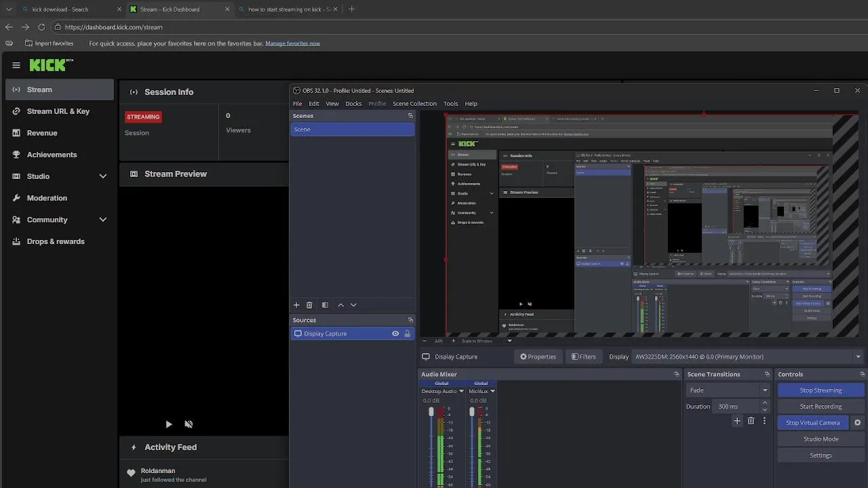Screen dimensions: 868x488
Task: Go forward in the browser
Action: click(x=25, y=27)
